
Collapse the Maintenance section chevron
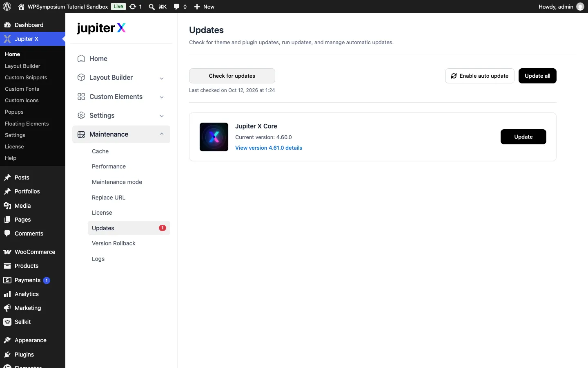pos(162,134)
